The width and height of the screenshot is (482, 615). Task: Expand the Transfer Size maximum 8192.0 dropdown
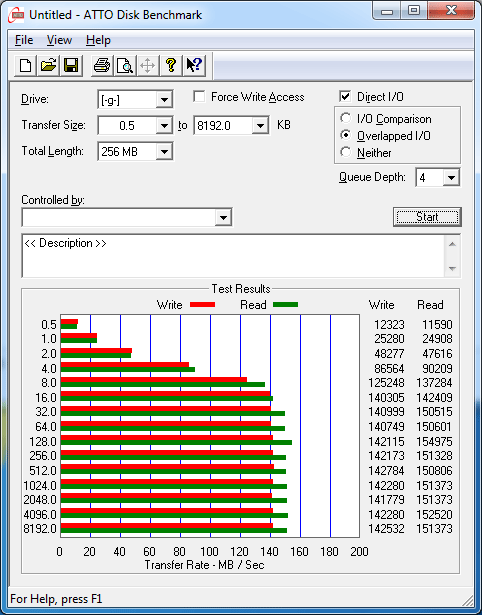(x=260, y=126)
